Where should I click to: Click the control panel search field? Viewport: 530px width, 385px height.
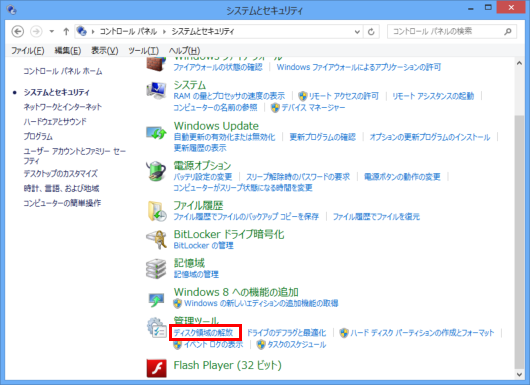click(x=446, y=32)
